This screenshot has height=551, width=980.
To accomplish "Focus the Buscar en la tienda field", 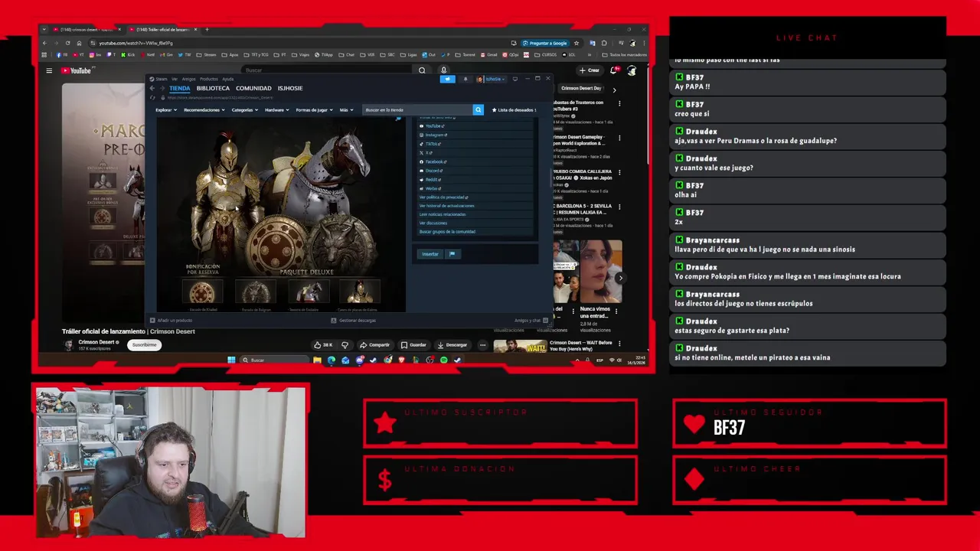I will pyautogui.click(x=417, y=109).
